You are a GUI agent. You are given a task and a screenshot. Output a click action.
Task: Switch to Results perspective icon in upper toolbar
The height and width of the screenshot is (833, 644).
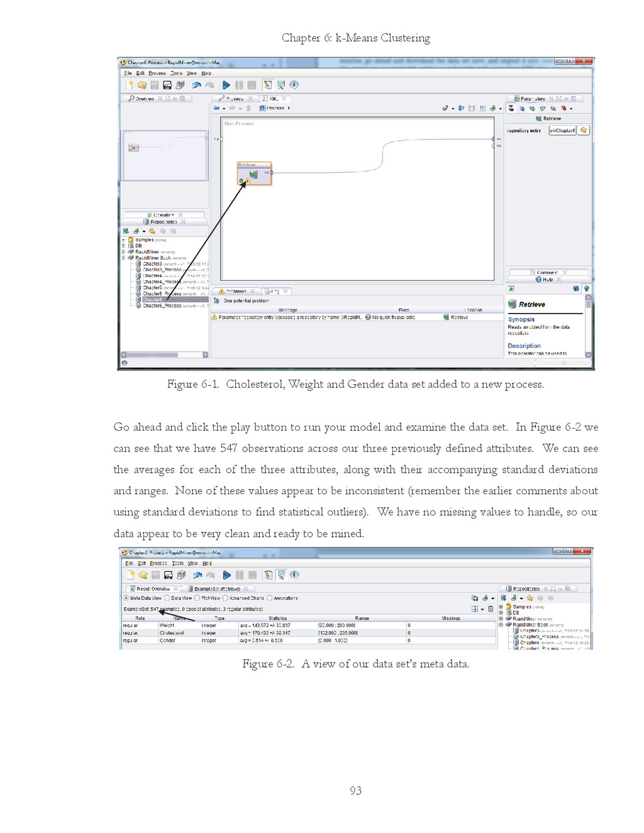point(281,85)
